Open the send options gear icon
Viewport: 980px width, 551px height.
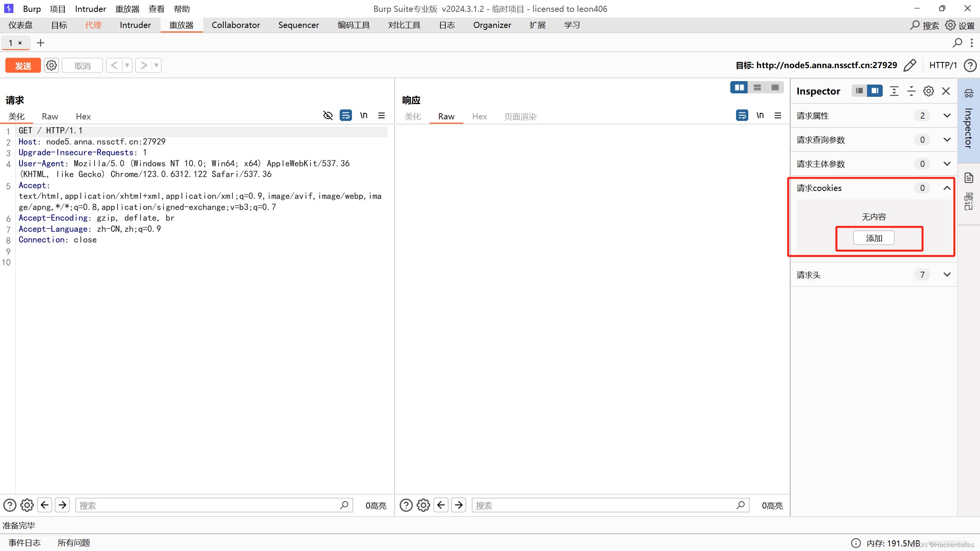pos(51,65)
